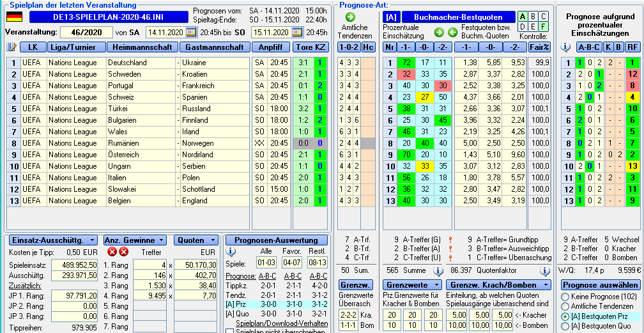
Task: Click the Fair% column header
Action: point(539,47)
